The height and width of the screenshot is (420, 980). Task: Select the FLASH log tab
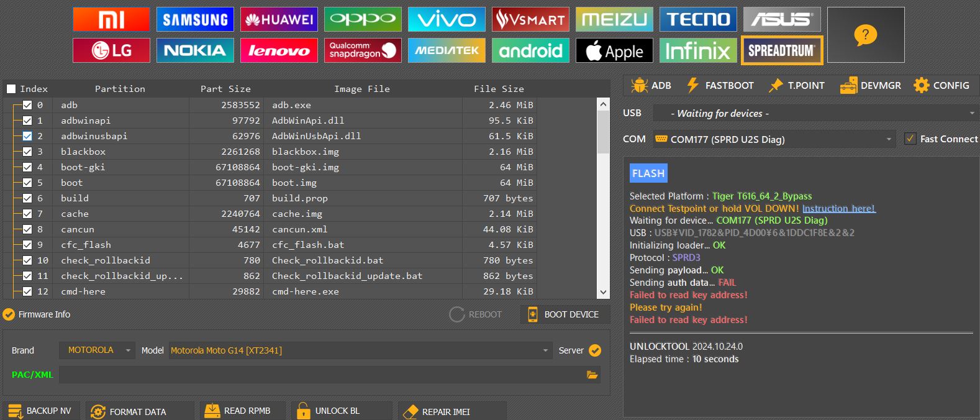click(x=648, y=173)
